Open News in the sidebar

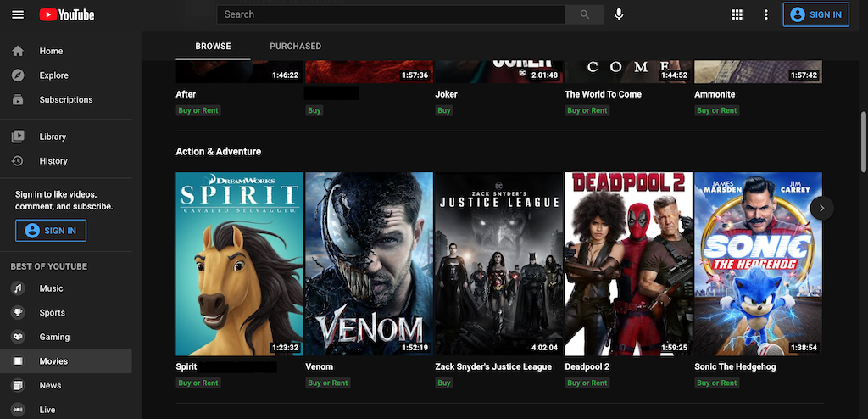pos(66,385)
